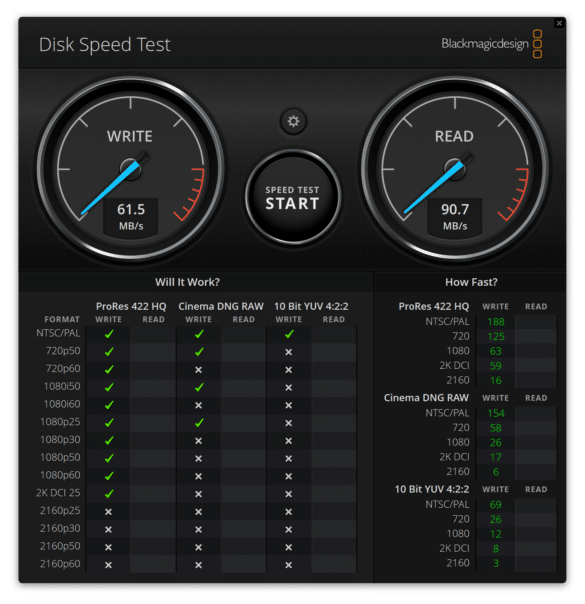Click the ProRes 1080 write value 63
585x604 pixels.
tap(496, 351)
